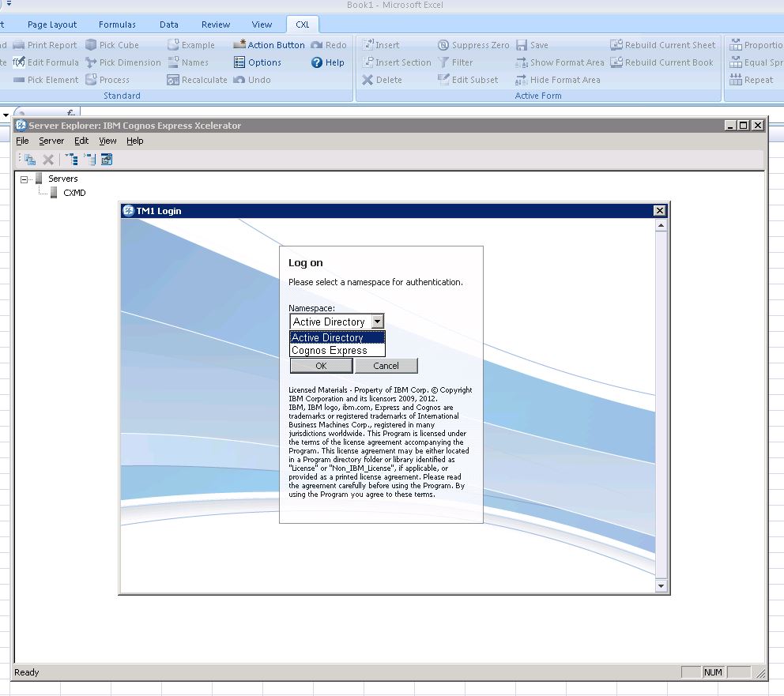
Task: Click the Server Explorer title bar icon
Action: [x=21, y=126]
